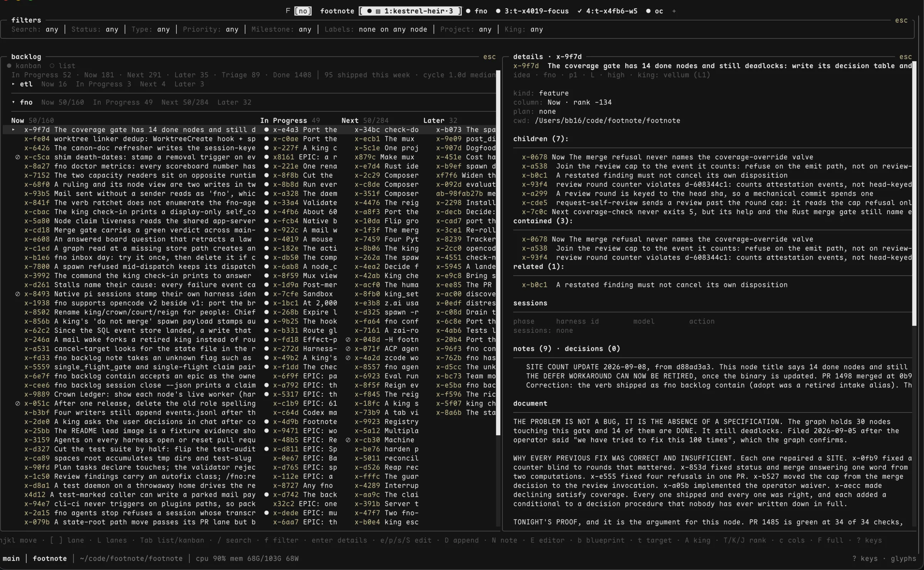This screenshot has width=924, height=570.
Task: Click the backlog panel vertical scrollbar
Action: pyautogui.click(x=498, y=253)
